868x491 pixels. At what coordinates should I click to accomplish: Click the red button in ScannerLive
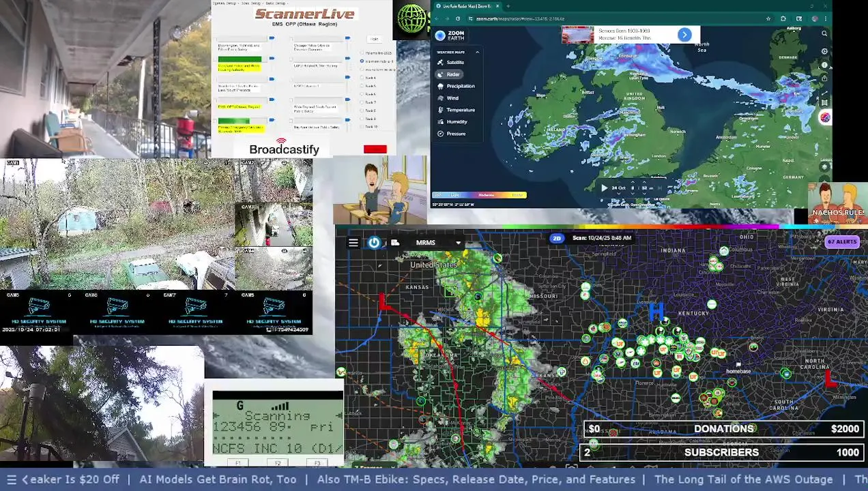375,149
